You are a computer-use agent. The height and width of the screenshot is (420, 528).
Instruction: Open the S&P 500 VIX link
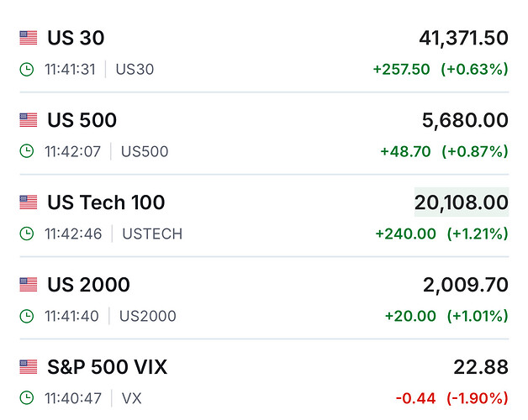(107, 367)
